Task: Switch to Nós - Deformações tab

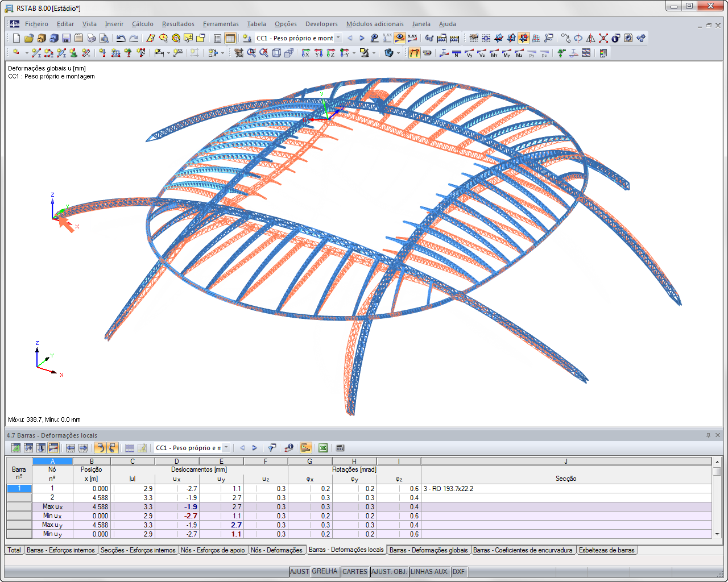Action: coord(277,550)
